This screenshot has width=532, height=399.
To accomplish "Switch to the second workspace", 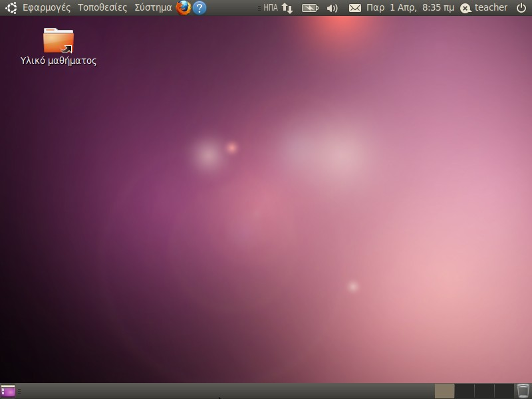I will (464, 391).
